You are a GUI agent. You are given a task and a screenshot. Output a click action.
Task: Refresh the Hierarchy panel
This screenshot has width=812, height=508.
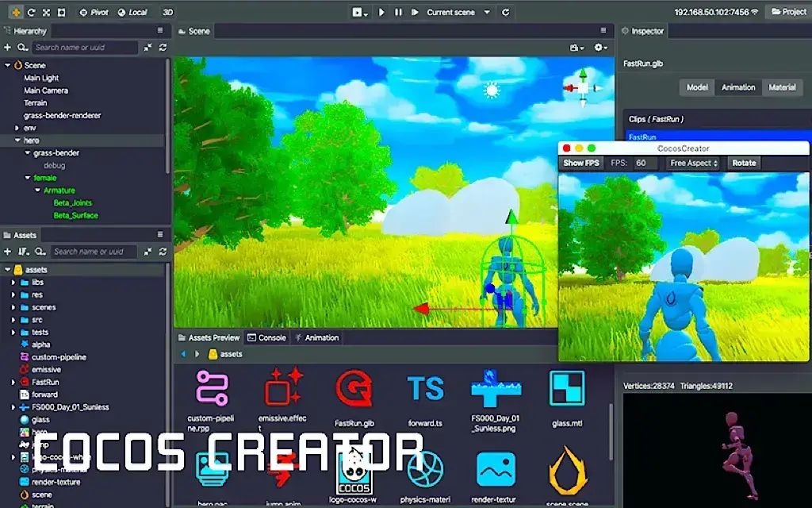[x=163, y=47]
